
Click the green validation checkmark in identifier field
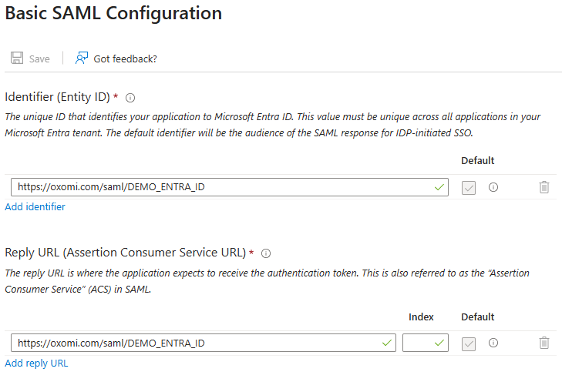click(x=439, y=187)
